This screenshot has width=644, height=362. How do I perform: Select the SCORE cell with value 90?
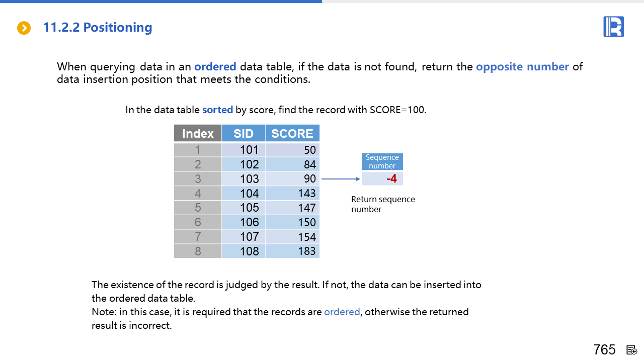292,178
